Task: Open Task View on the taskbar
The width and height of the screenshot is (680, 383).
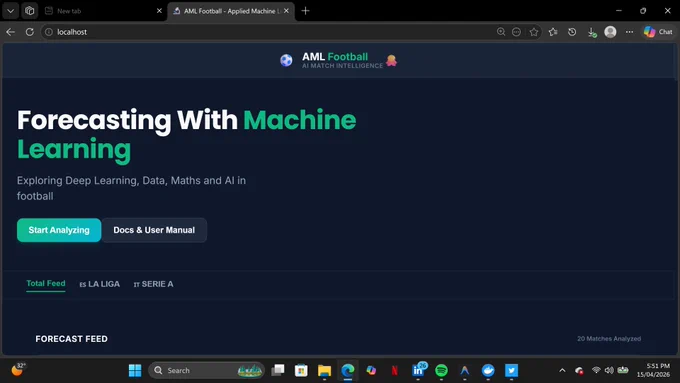Action: [x=278, y=370]
